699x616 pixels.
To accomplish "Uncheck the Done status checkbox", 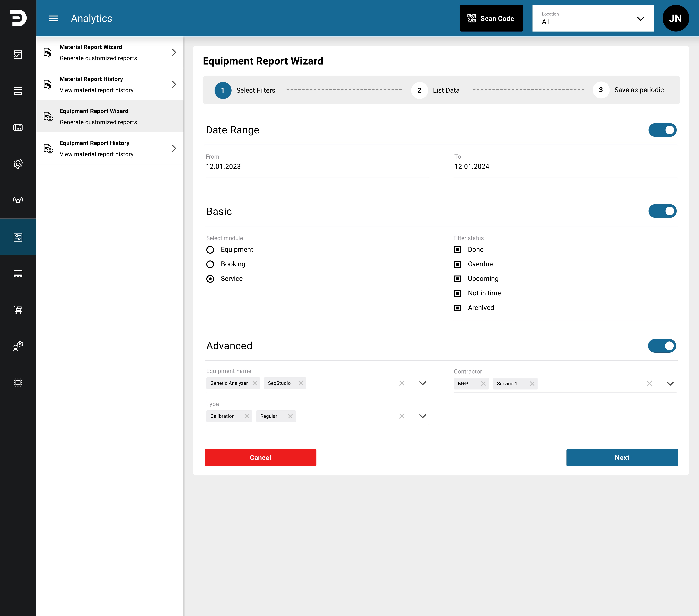I will coord(457,250).
